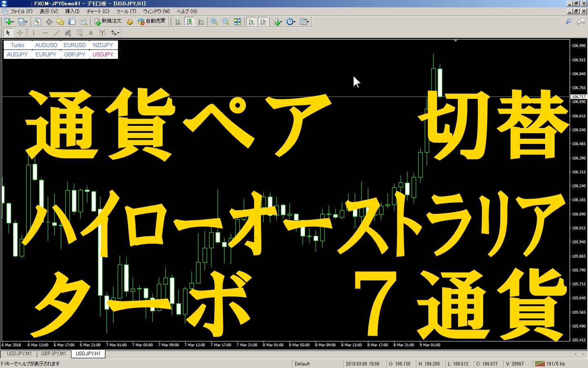Open MetaEditor with the yellow book icon
Image resolution: width=588 pixels, height=368 pixels.
pyautogui.click(x=130, y=22)
